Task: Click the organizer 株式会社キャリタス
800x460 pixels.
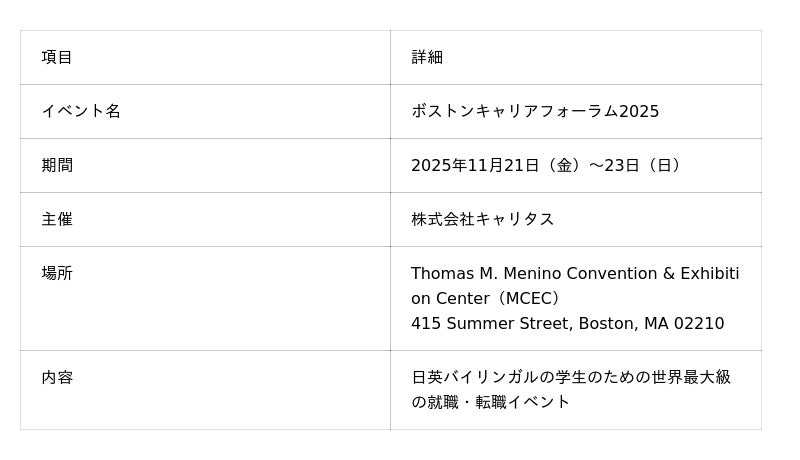Action: click(482, 219)
